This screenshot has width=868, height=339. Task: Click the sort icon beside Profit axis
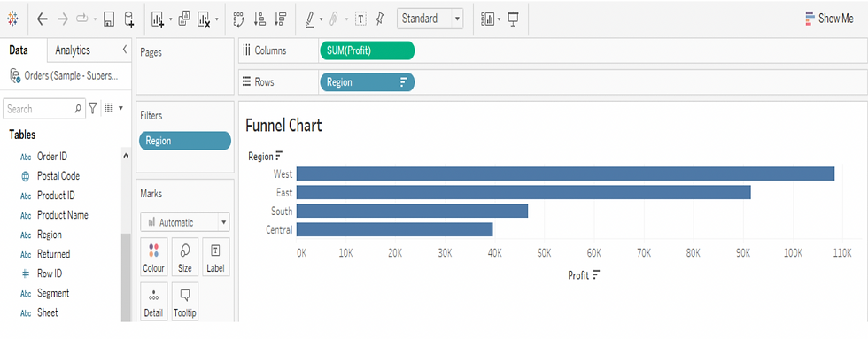[x=596, y=275]
